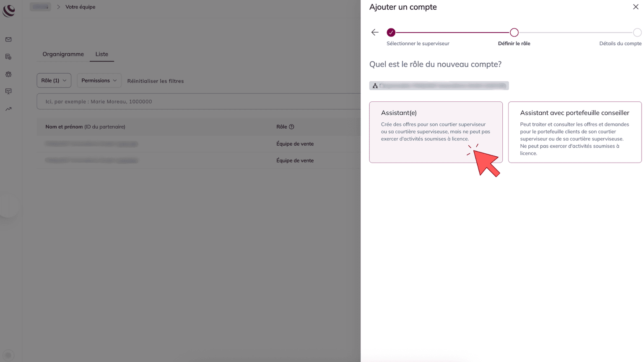The width and height of the screenshot is (644, 362).
Task: Click the team search input field
Action: 197,101
